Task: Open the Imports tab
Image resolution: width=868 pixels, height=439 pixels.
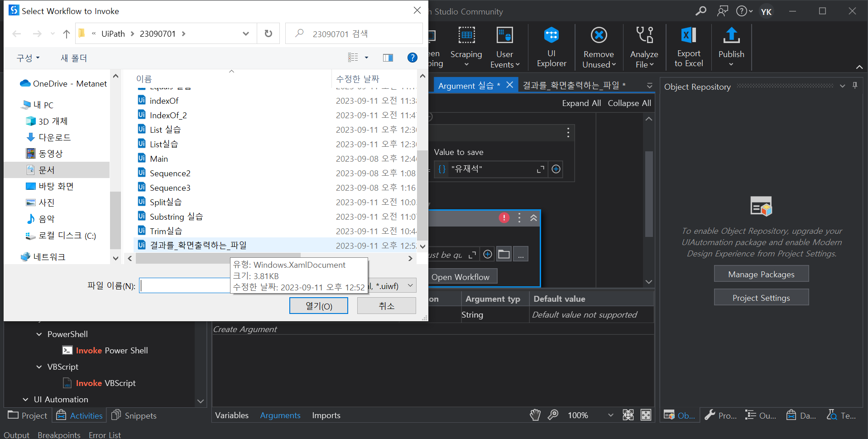Action: click(x=326, y=415)
